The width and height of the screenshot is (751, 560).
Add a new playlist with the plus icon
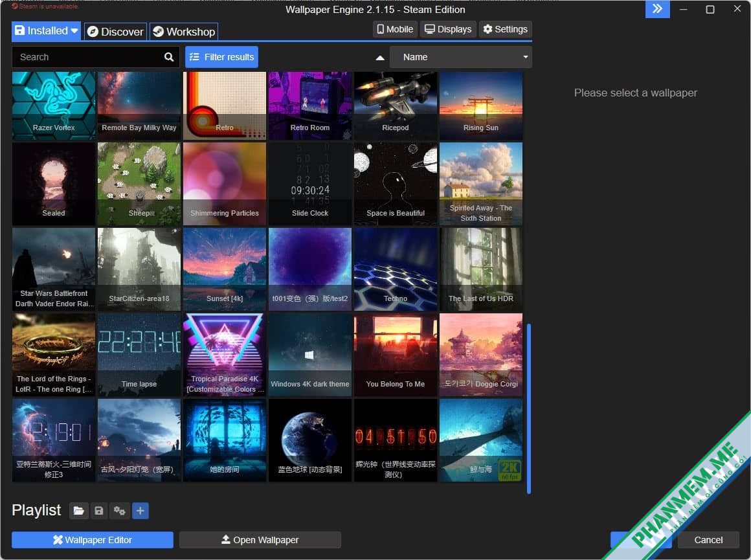(x=140, y=511)
